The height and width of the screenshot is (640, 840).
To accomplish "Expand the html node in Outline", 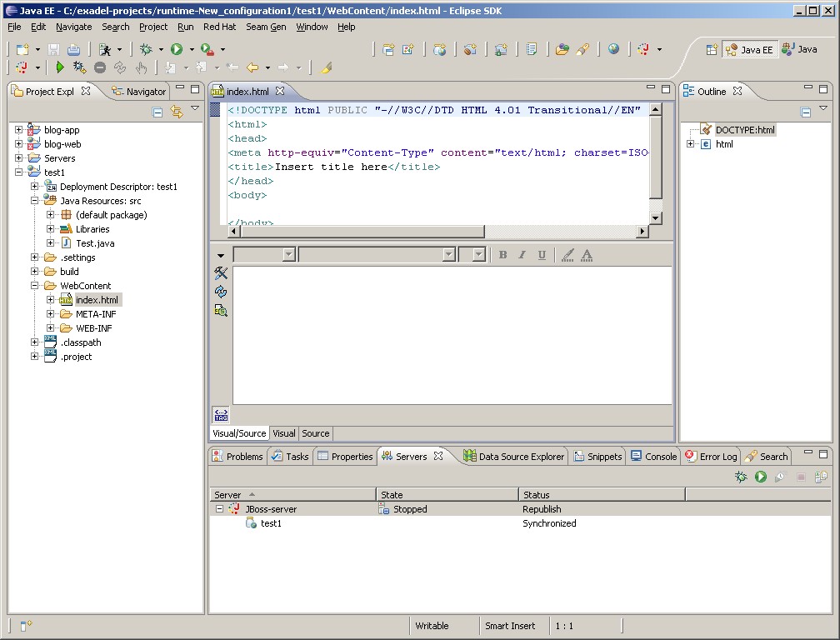I will pyautogui.click(x=691, y=144).
